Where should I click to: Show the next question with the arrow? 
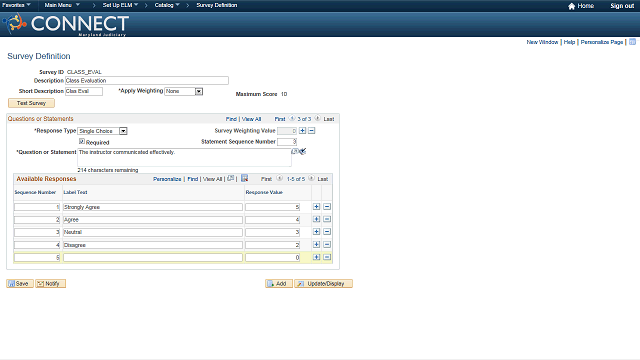point(318,118)
